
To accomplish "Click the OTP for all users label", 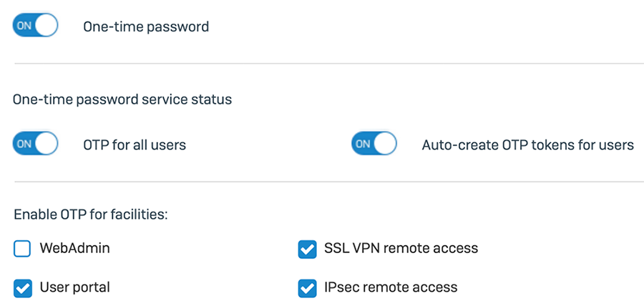I will click(135, 145).
